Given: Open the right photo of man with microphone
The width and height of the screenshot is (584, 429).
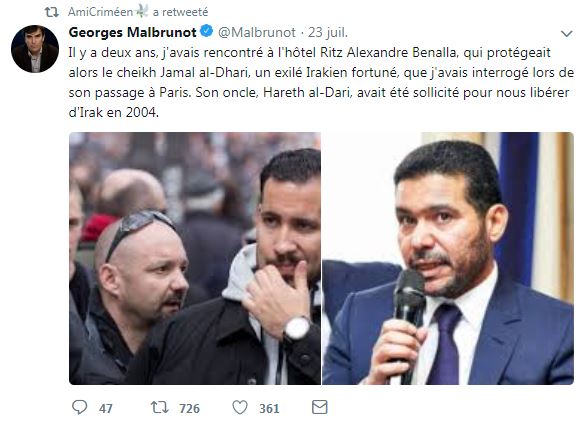Looking at the screenshot, I should [x=448, y=258].
